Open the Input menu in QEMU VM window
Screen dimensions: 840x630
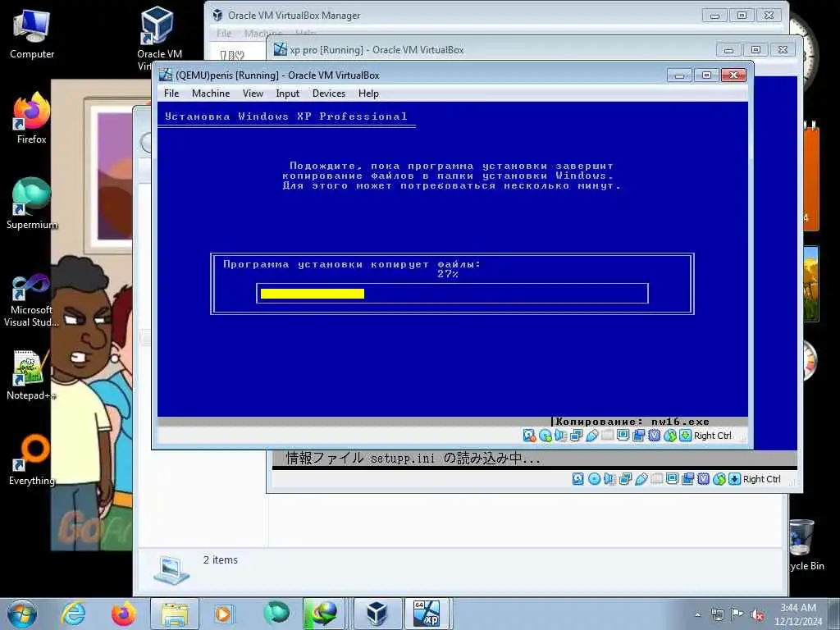(288, 94)
